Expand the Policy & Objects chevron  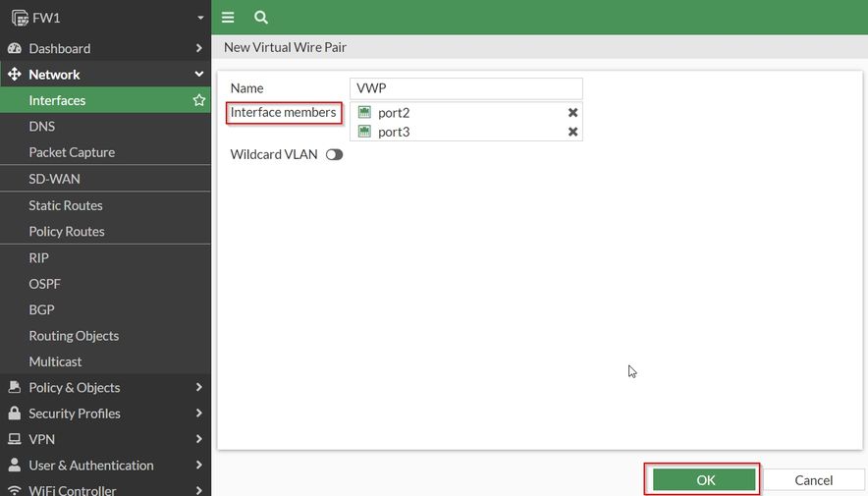(199, 387)
